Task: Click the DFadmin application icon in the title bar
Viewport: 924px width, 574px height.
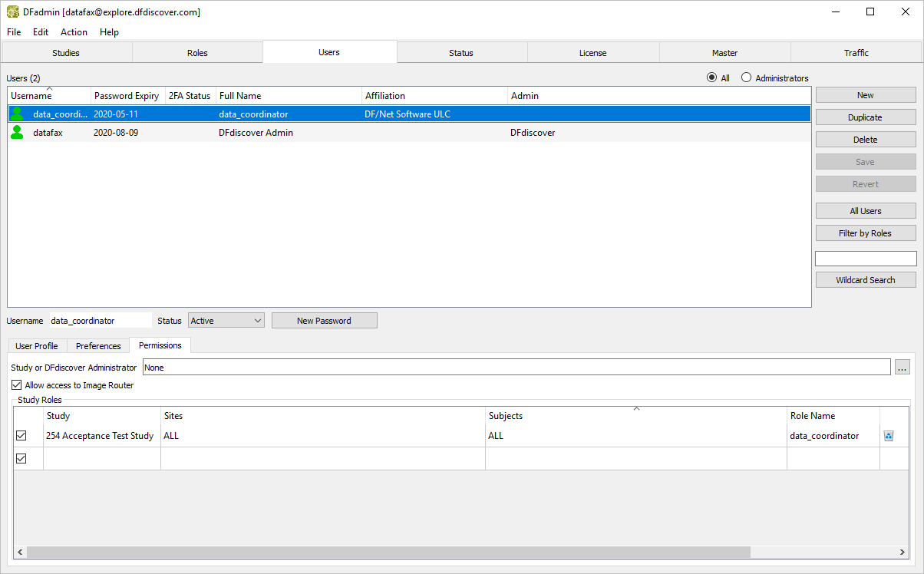Action: pyautogui.click(x=13, y=12)
